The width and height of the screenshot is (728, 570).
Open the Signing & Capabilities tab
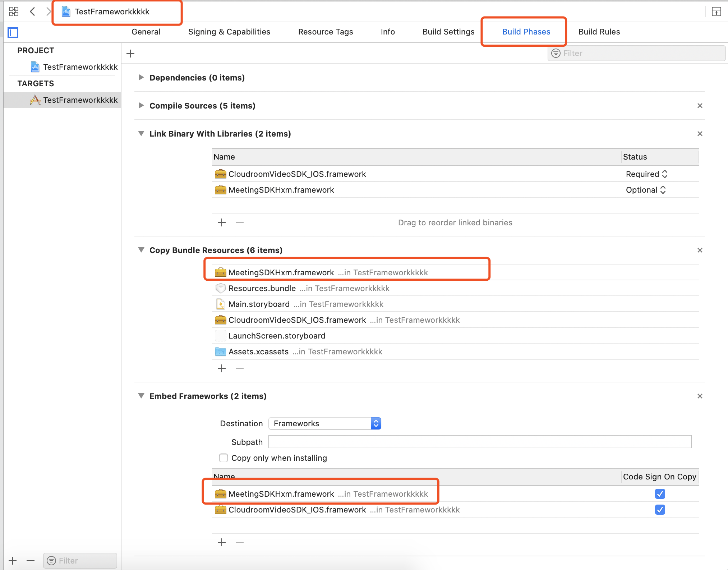229,32
